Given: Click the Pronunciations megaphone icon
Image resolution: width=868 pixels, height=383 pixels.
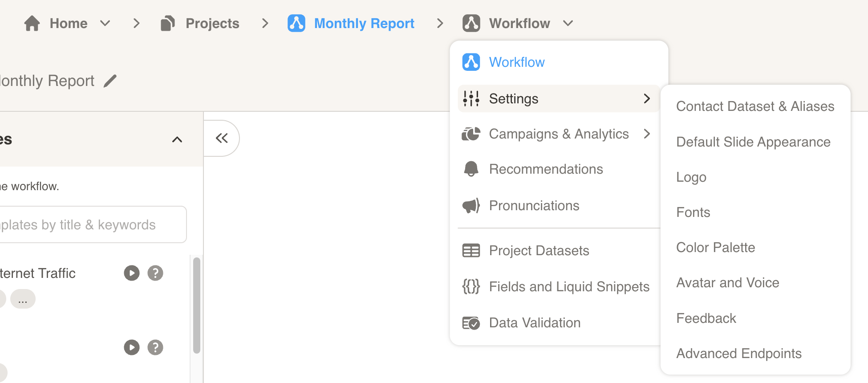Looking at the screenshot, I should [471, 206].
